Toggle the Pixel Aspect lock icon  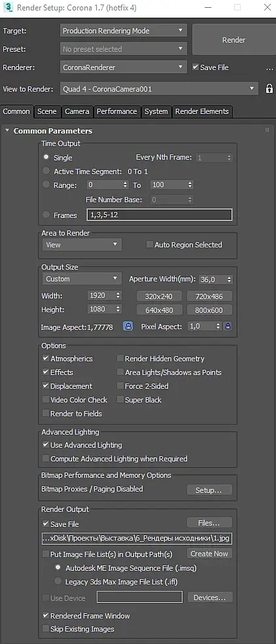pos(228,327)
